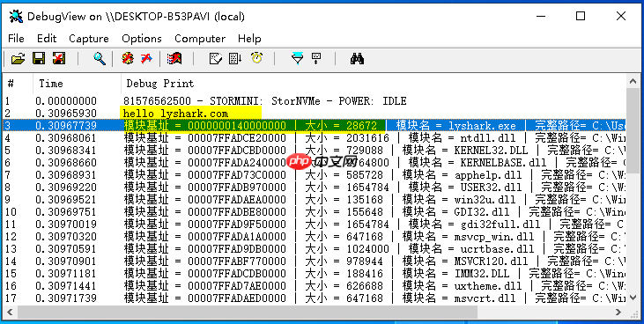Image resolution: width=644 pixels, height=324 pixels.
Task: Select the MSVCR120.dll module row
Action: click(x=315, y=261)
